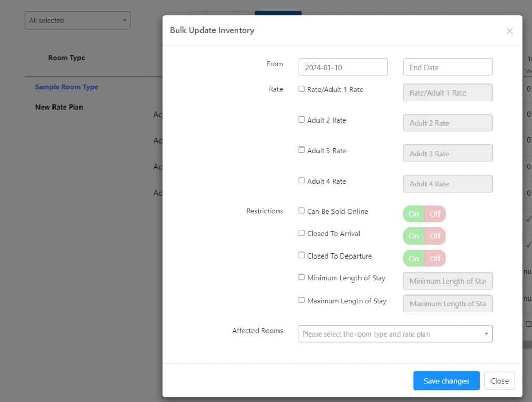532x402 pixels.
Task: Click the From date field showing 2024-01-10
Action: [x=342, y=66]
